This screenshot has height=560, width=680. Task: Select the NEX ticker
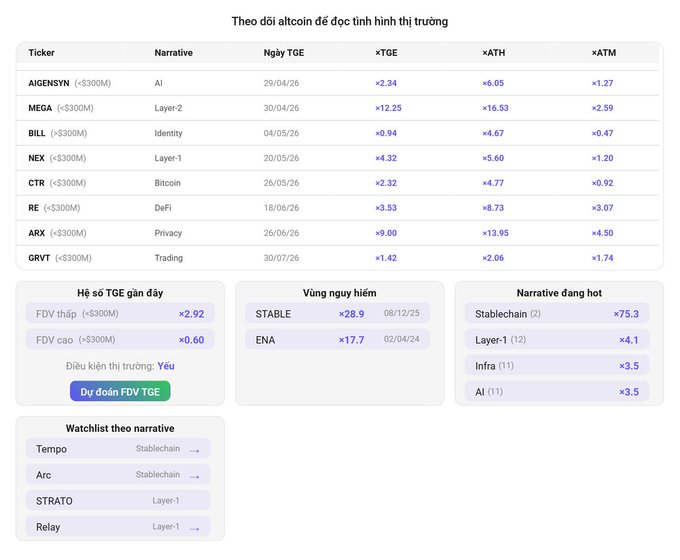(36, 158)
